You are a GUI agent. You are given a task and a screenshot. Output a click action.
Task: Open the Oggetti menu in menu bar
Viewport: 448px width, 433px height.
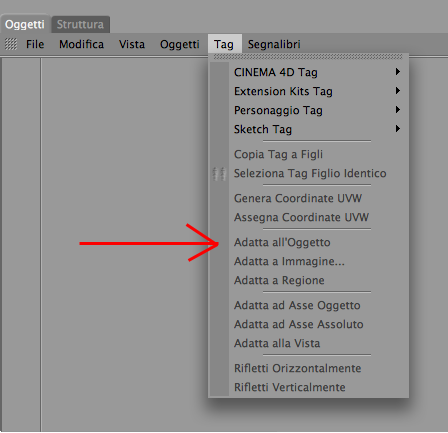click(180, 44)
